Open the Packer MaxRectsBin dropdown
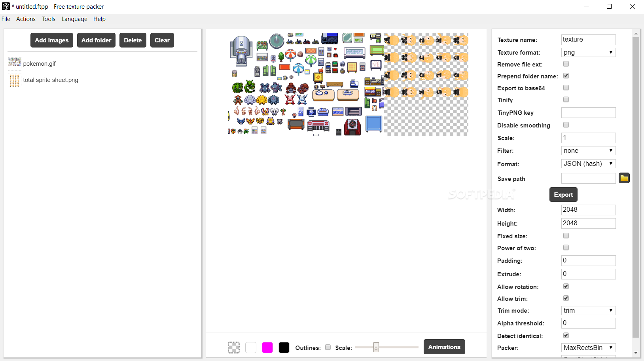Viewport: 644px width, 361px height. coord(589,348)
